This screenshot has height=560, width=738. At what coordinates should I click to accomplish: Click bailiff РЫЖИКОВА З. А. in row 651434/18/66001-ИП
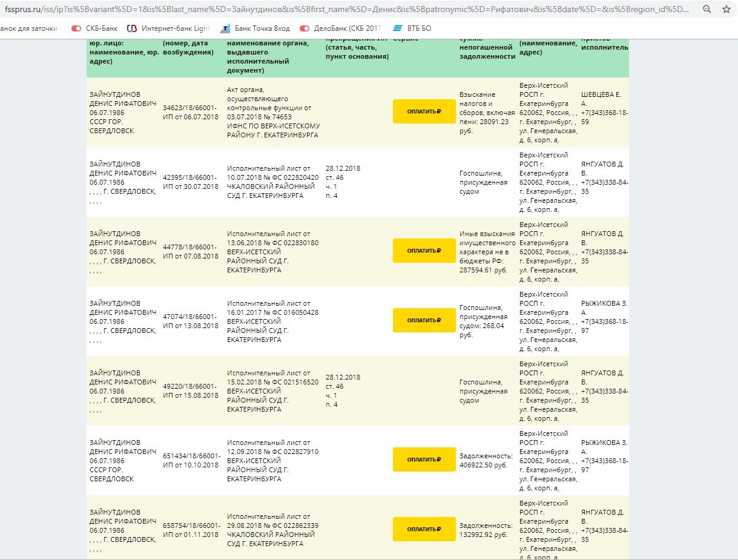pyautogui.click(x=603, y=447)
